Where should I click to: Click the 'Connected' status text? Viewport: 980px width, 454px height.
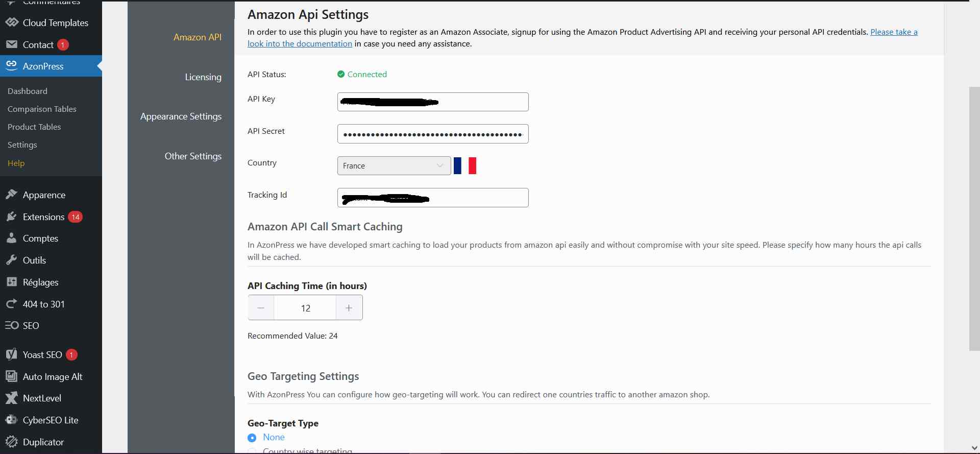pos(367,74)
